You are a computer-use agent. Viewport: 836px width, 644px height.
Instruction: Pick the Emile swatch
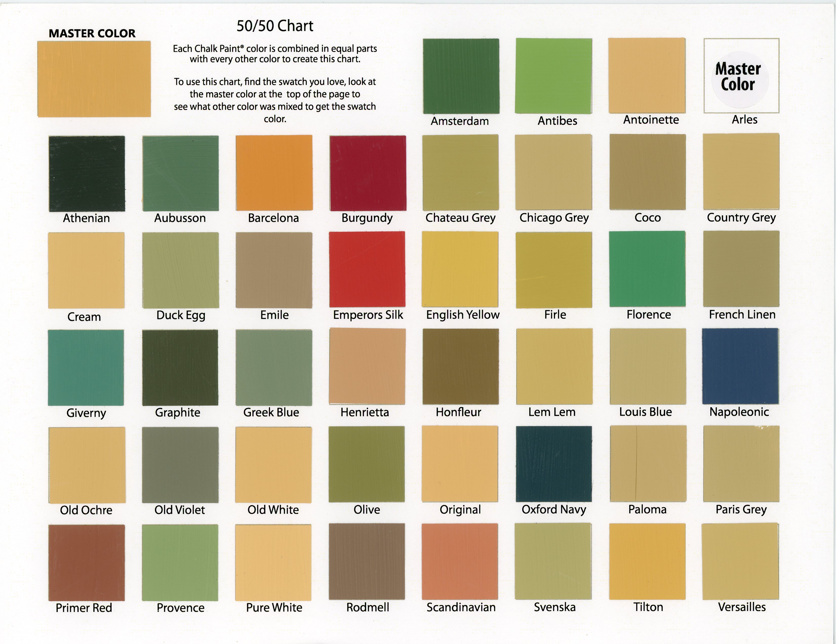pyautogui.click(x=274, y=270)
